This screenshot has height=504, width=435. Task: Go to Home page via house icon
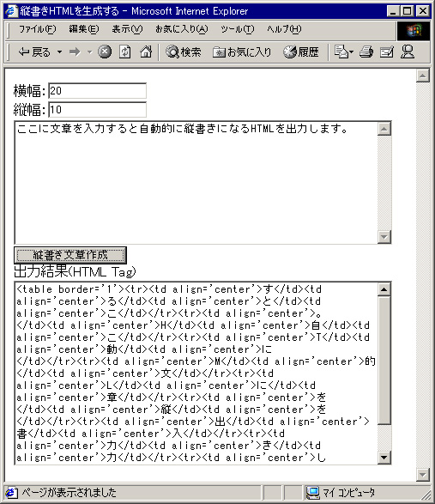pos(146,52)
